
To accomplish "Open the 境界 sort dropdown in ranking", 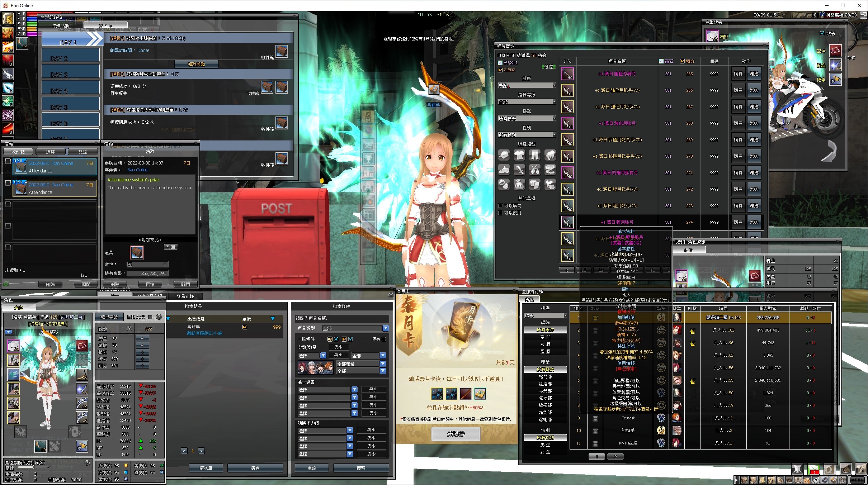I will point(545,316).
